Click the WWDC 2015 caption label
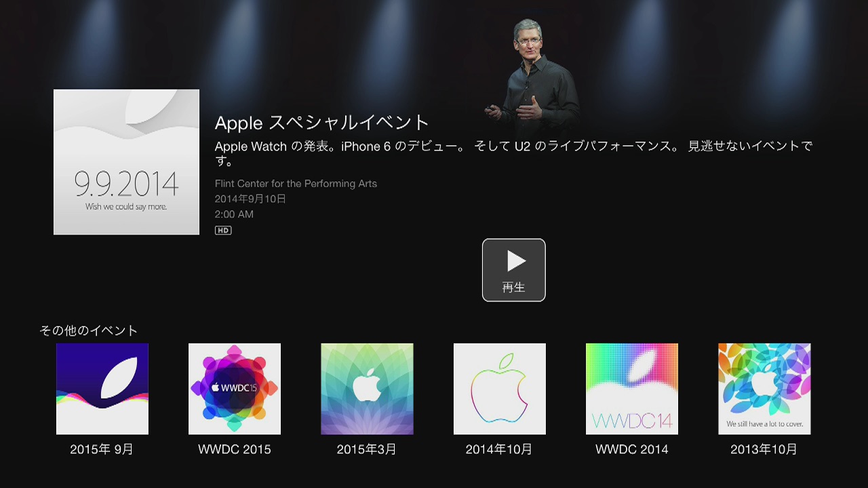 click(235, 449)
